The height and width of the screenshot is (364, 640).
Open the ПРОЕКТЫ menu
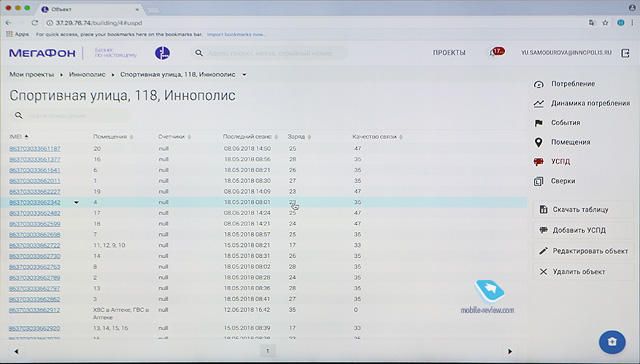click(x=449, y=53)
